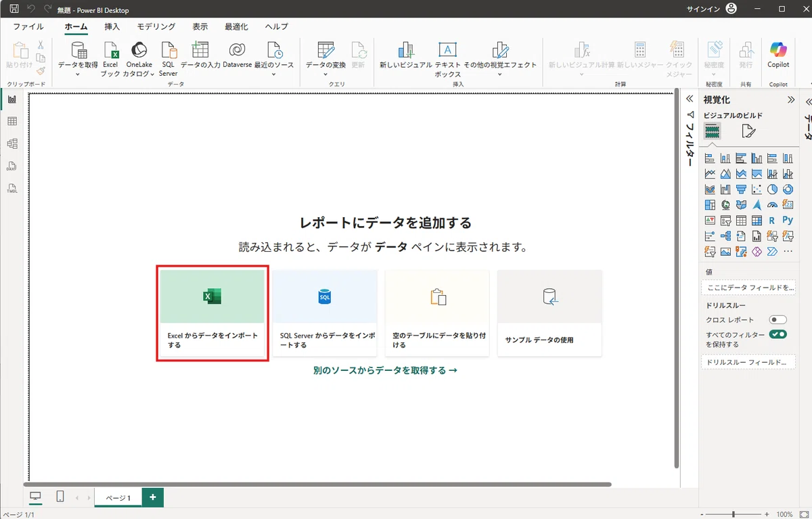Click 別のソースからデータを取得する link
The height and width of the screenshot is (519, 812).
click(385, 370)
